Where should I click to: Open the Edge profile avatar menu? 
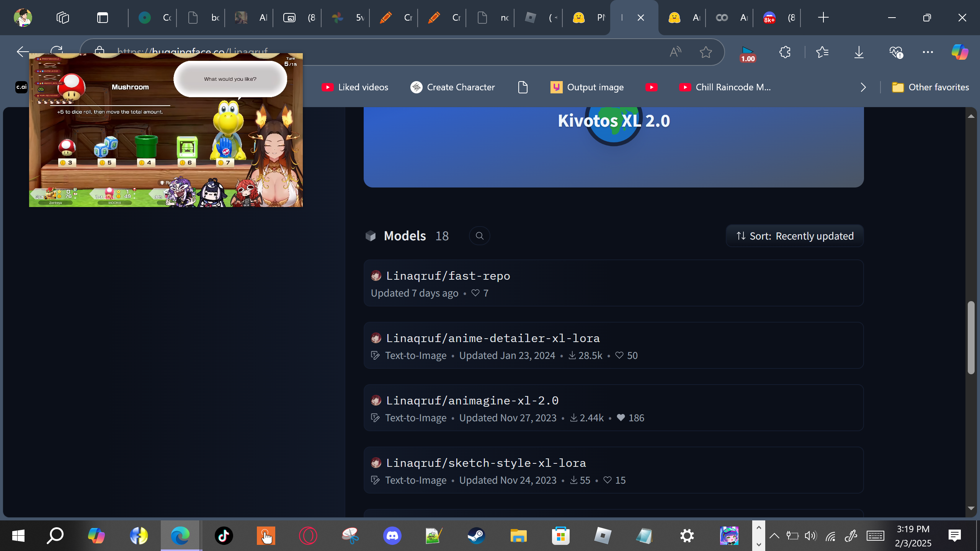[x=23, y=18]
